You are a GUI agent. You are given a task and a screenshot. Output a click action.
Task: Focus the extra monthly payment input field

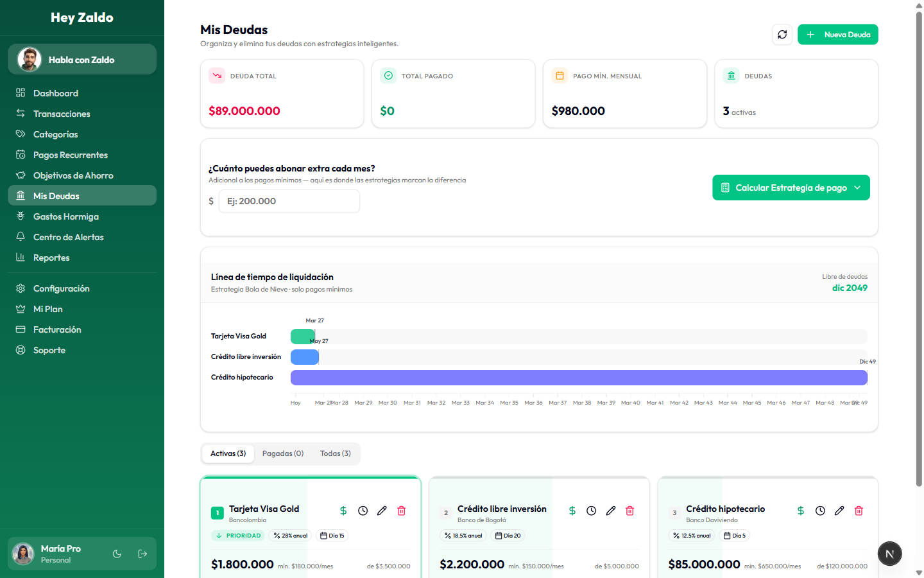tap(289, 201)
